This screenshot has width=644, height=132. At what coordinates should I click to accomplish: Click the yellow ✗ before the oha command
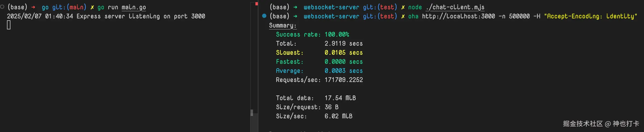tap(403, 17)
